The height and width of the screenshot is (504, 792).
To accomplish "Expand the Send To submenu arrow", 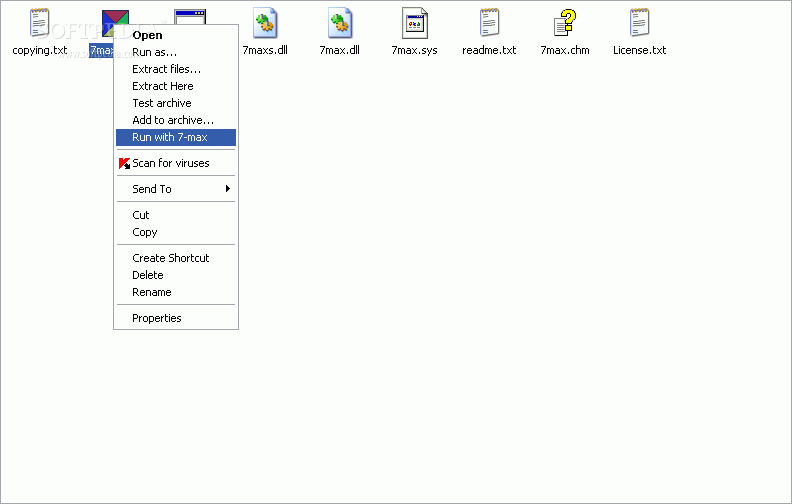I will (x=228, y=189).
